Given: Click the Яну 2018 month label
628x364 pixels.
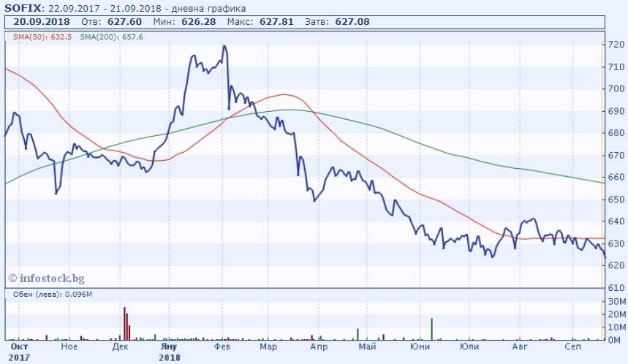Looking at the screenshot, I should coord(169,352).
